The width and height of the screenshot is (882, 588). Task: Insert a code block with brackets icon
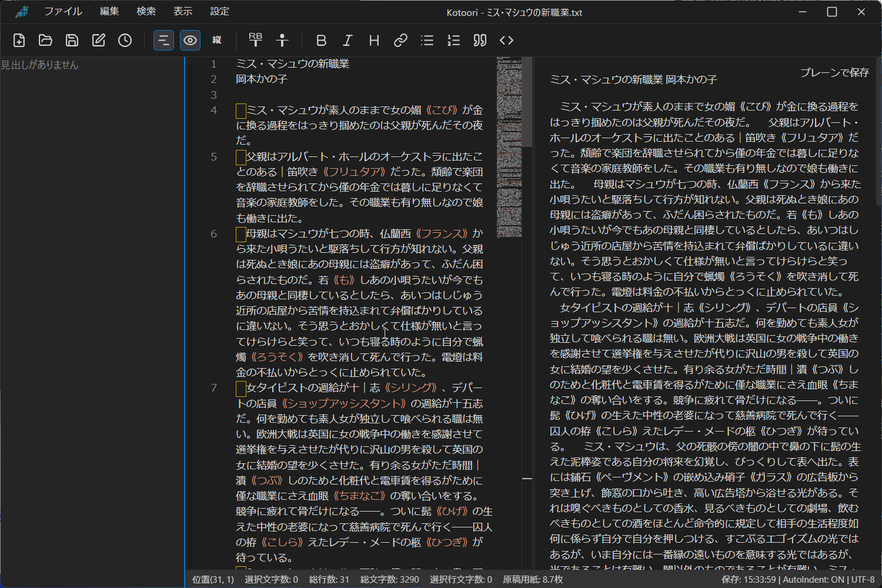click(x=506, y=41)
